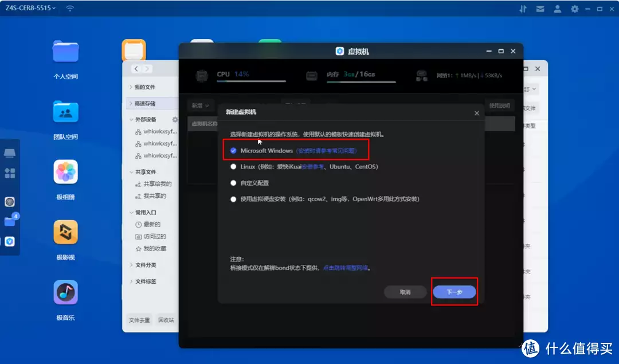Open the app grid icon in dock
Screen dimensions: 619x364
(x=10, y=173)
